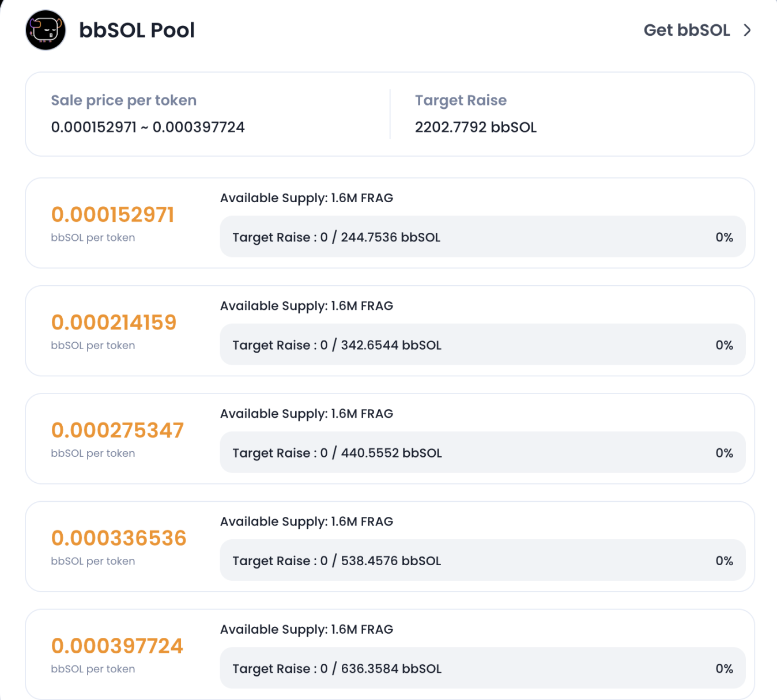Image resolution: width=777 pixels, height=700 pixels.
Task: Select the orange 0.000152971 price label
Action: pos(112,214)
